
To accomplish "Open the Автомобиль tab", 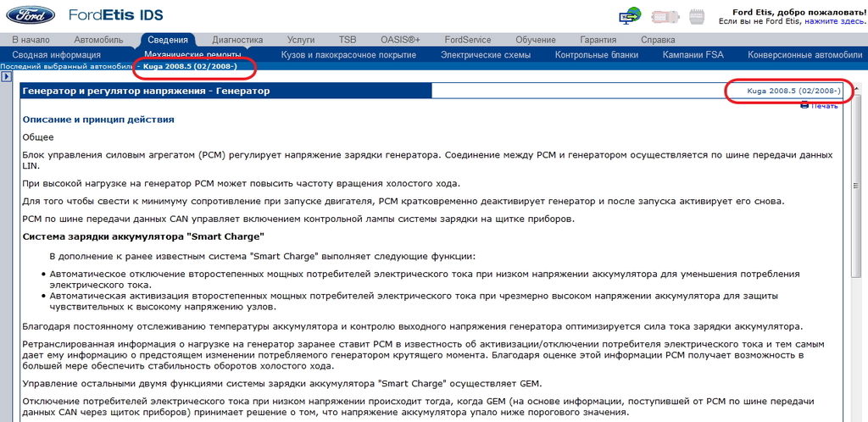I will 98,40.
